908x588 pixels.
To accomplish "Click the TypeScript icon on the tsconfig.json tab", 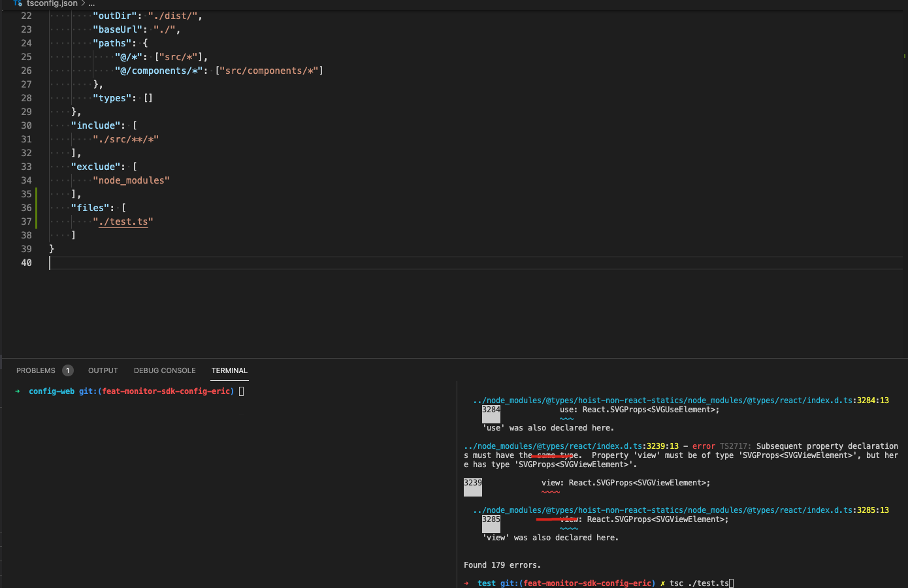I will click(18, 3).
